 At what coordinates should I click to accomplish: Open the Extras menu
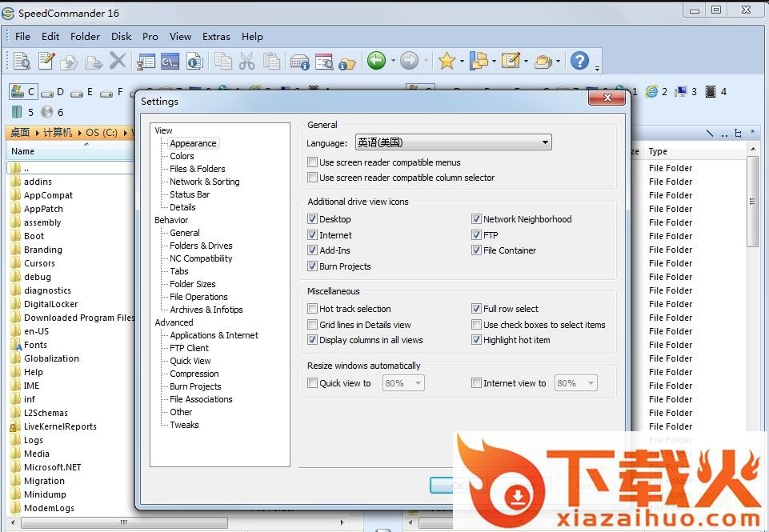coord(216,36)
